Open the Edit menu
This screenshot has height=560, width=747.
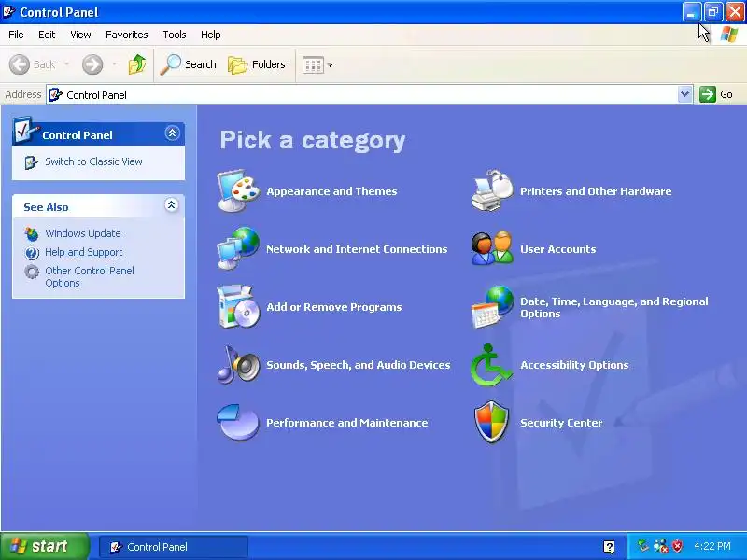pos(47,35)
